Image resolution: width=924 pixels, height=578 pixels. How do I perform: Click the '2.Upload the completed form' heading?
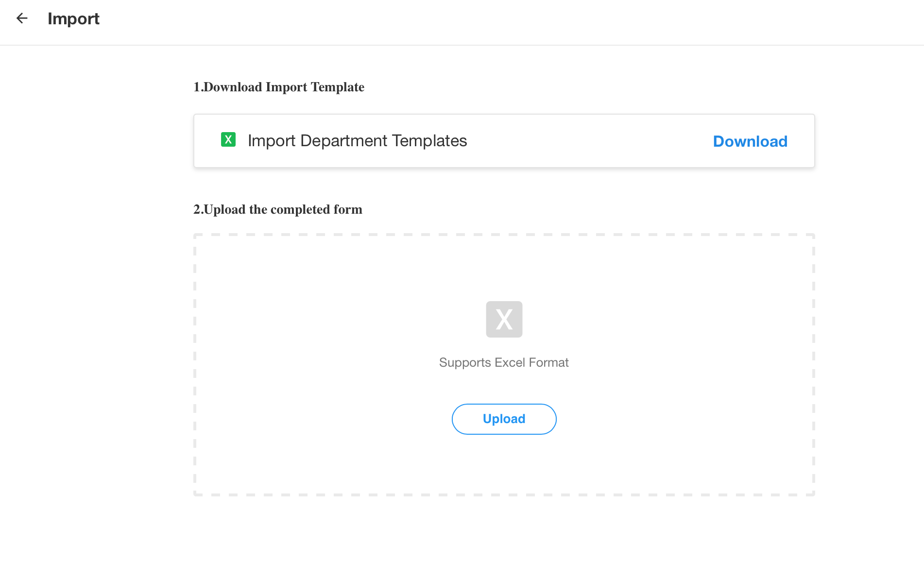click(277, 209)
